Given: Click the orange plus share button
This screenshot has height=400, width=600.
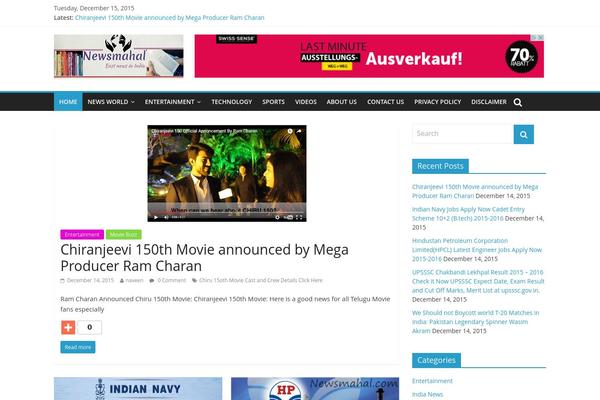Looking at the screenshot, I should 68,328.
